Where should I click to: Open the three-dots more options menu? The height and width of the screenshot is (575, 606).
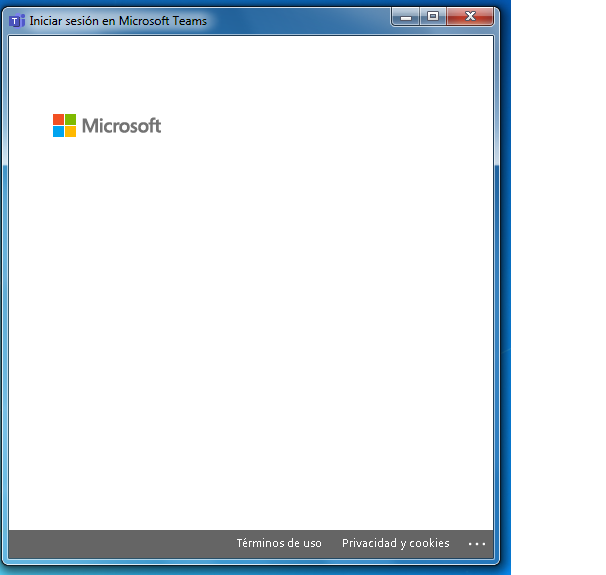point(477,544)
